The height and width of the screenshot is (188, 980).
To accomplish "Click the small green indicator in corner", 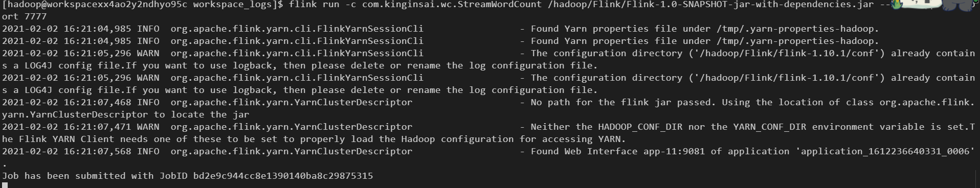I will pyautogui.click(x=976, y=2).
